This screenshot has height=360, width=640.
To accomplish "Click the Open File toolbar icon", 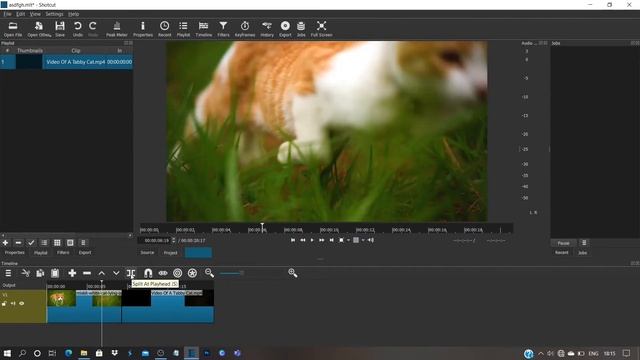I will tap(13, 29).
